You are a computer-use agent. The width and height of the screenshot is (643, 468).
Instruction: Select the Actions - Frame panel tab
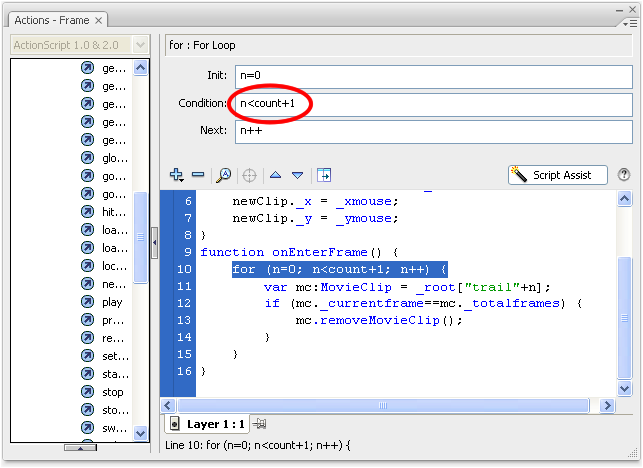(x=53, y=20)
